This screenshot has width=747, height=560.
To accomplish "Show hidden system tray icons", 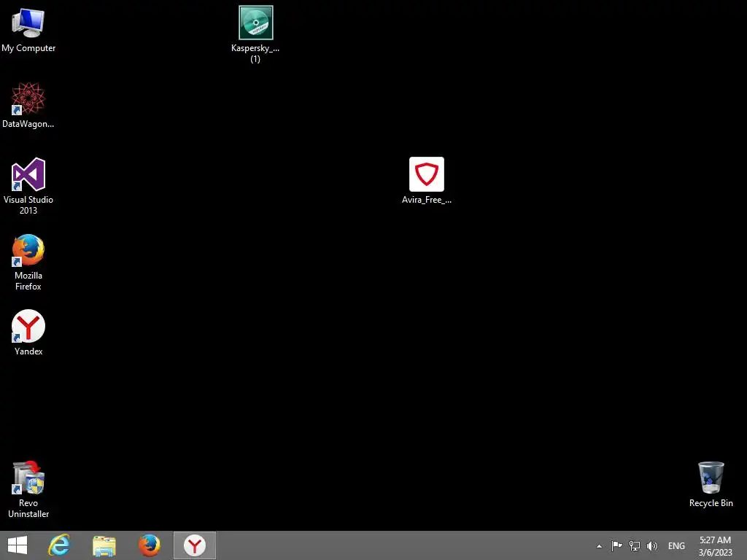I will point(600,546).
